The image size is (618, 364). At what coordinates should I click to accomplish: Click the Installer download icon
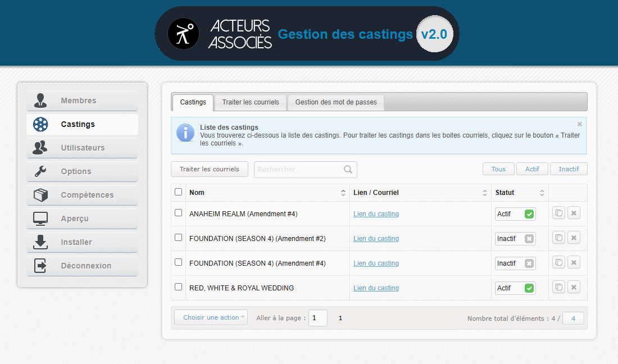pyautogui.click(x=40, y=242)
